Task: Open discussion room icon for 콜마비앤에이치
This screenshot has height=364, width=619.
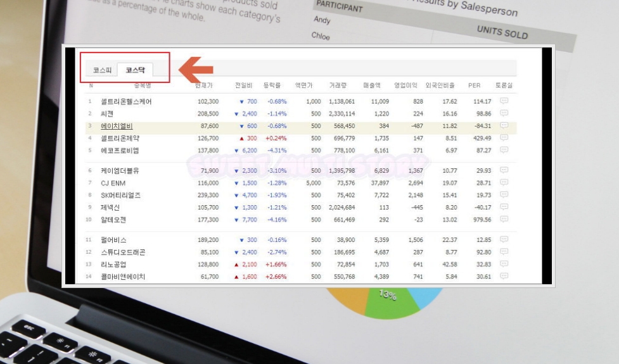Action: click(x=504, y=276)
